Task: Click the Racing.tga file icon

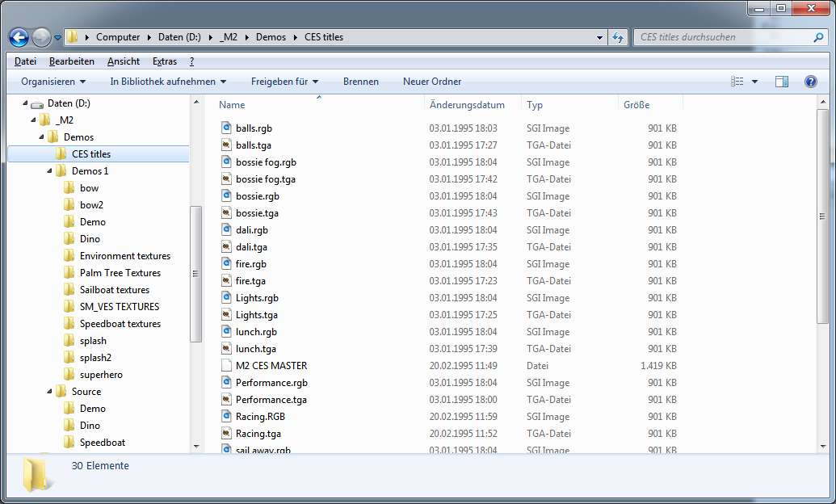Action: pos(227,434)
